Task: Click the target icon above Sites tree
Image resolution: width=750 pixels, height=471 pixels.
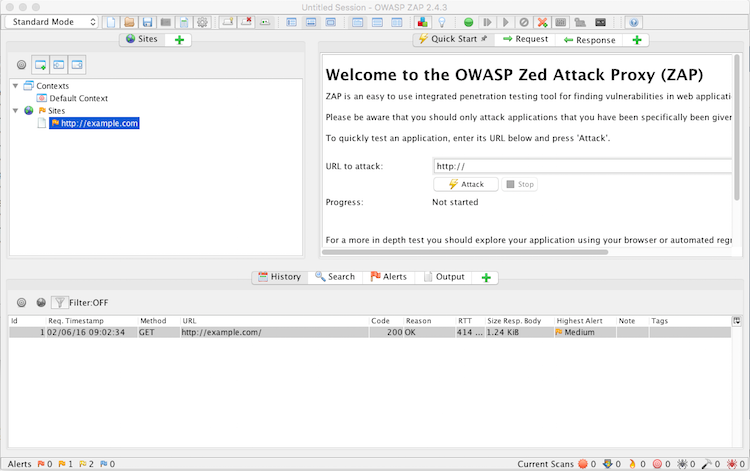Action: pyautogui.click(x=22, y=65)
